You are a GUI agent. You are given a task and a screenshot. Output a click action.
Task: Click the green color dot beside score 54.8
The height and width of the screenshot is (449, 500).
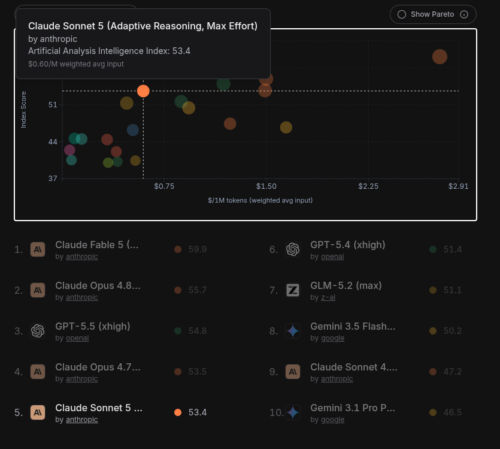(x=178, y=331)
